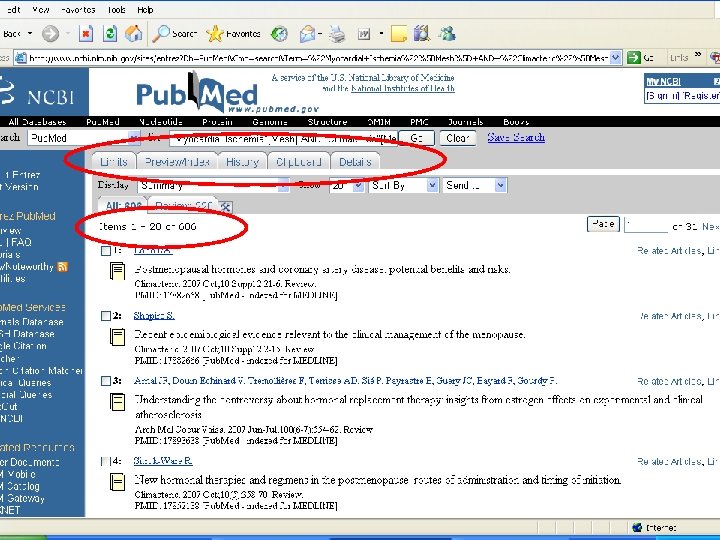Open the Back button history dropdown arrow
Image resolution: width=720 pixels, height=540 pixels.
click(30, 34)
